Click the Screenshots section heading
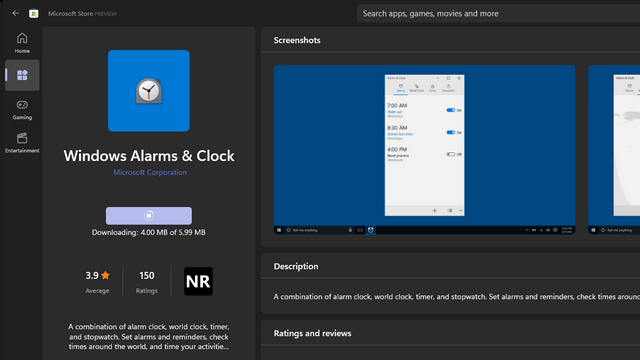Viewport: 640px width, 360px height. 297,40
